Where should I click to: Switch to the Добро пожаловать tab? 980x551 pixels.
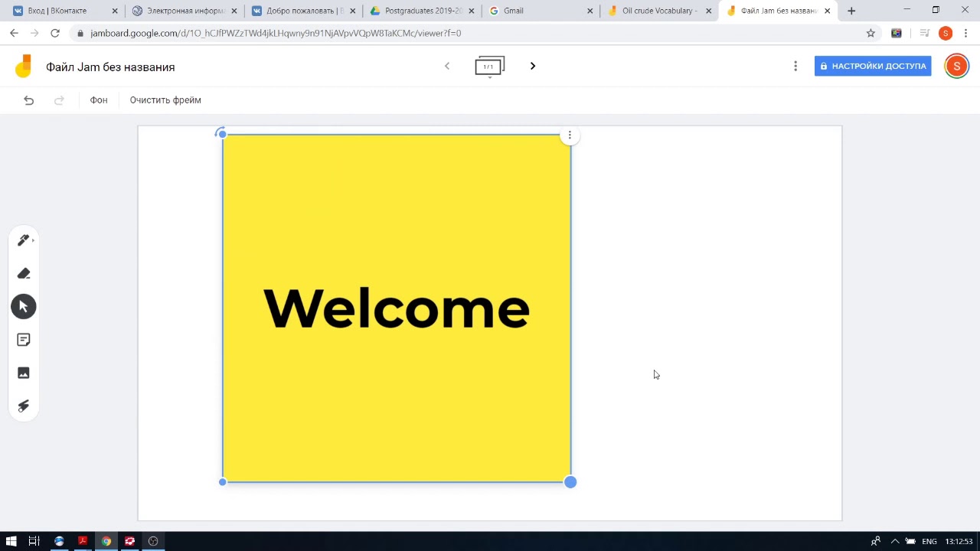[303, 11]
